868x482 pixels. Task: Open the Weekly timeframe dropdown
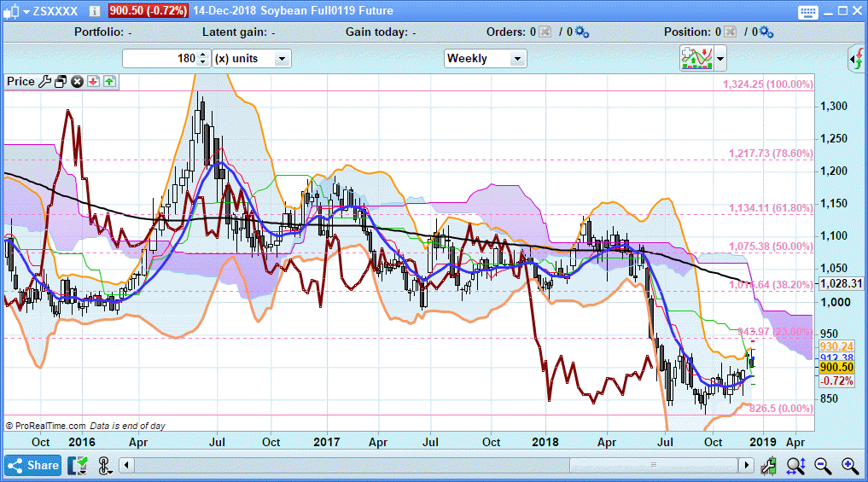pos(485,59)
